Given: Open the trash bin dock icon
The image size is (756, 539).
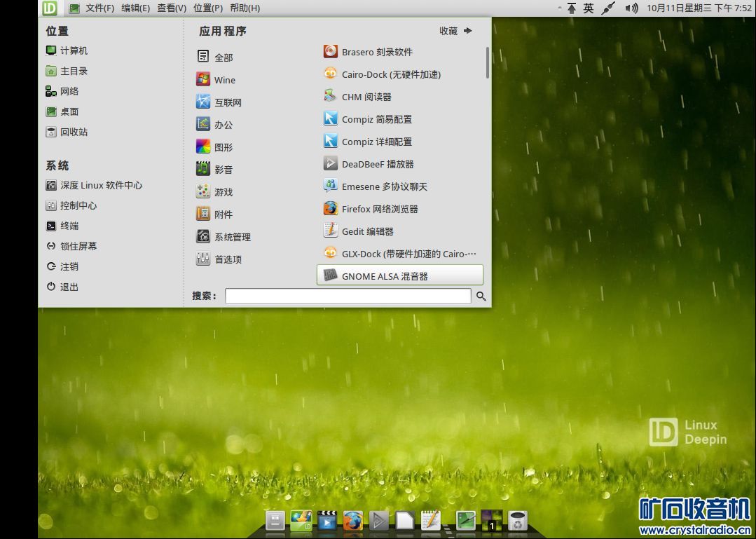Looking at the screenshot, I should click(518, 521).
